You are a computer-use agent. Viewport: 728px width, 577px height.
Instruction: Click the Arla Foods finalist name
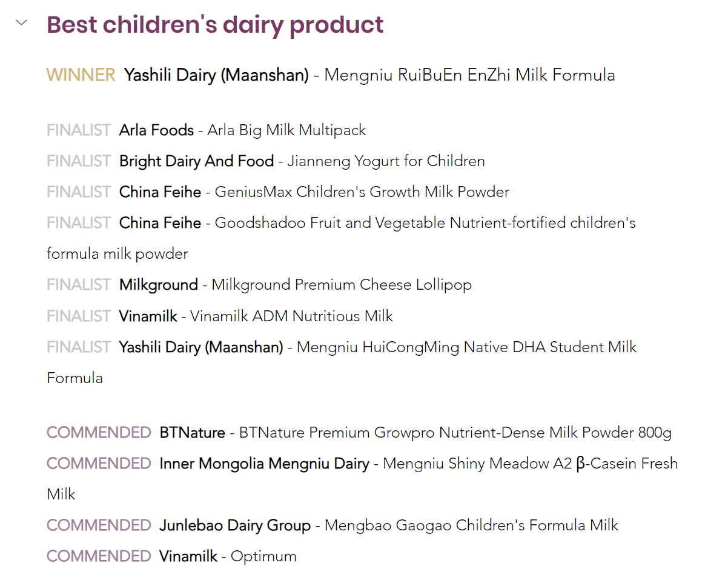[156, 130]
